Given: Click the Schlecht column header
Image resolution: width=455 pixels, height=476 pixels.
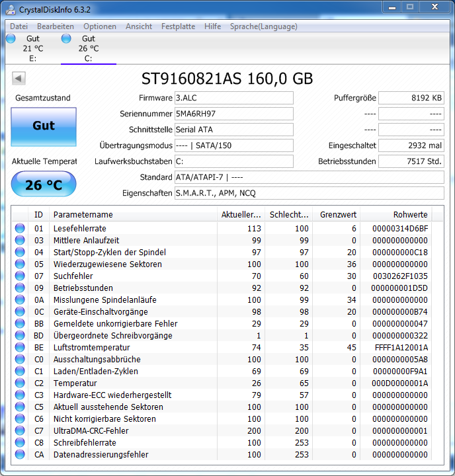Looking at the screenshot, I should point(289,215).
